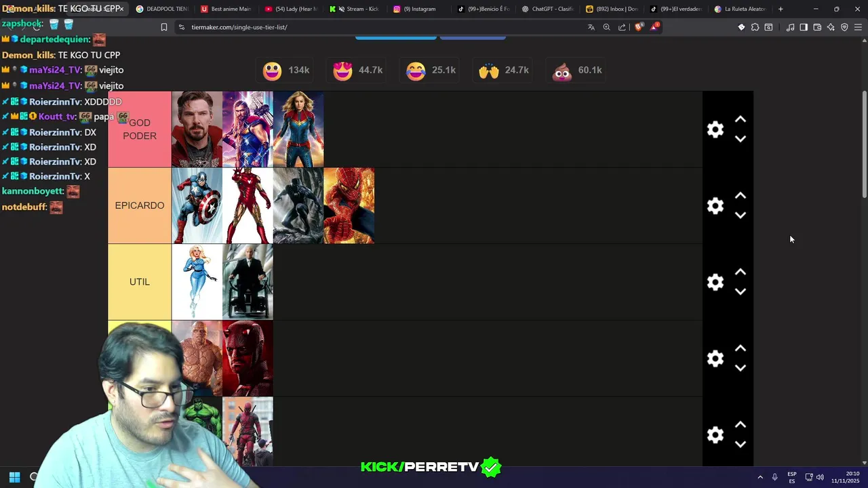The width and height of the screenshot is (868, 488).
Task: Open Brave Shields lion icon
Action: (638, 27)
